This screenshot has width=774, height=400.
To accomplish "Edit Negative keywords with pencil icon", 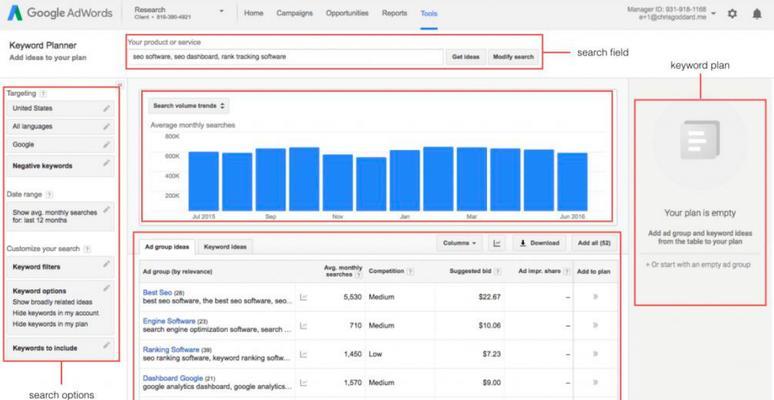I will tap(106, 163).
